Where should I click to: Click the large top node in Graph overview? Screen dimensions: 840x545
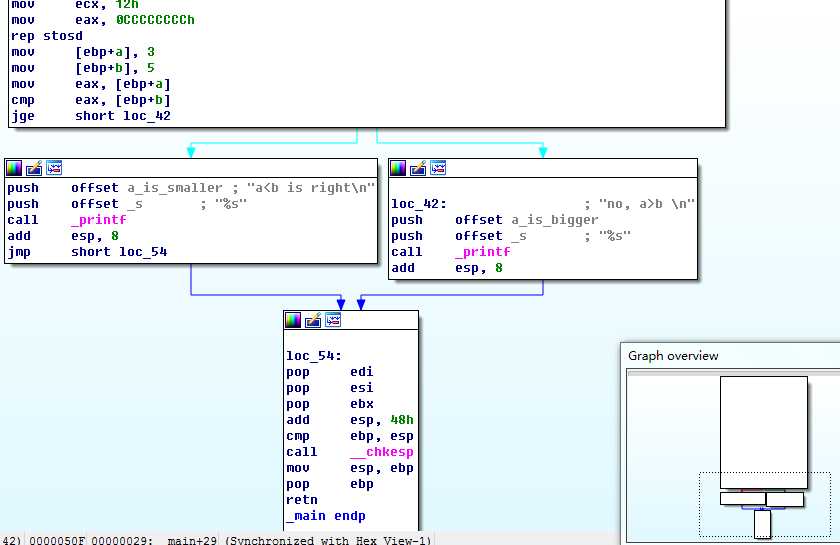(x=764, y=432)
